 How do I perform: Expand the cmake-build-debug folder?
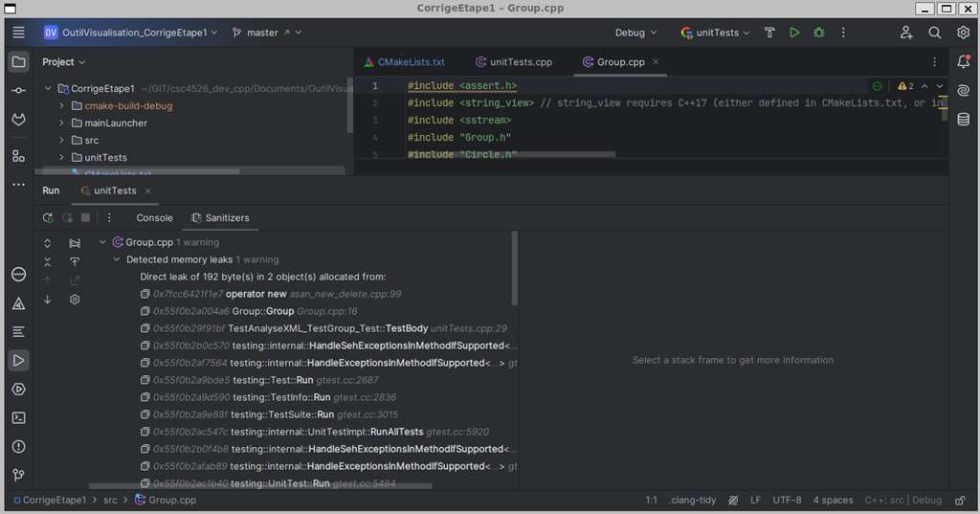click(61, 105)
